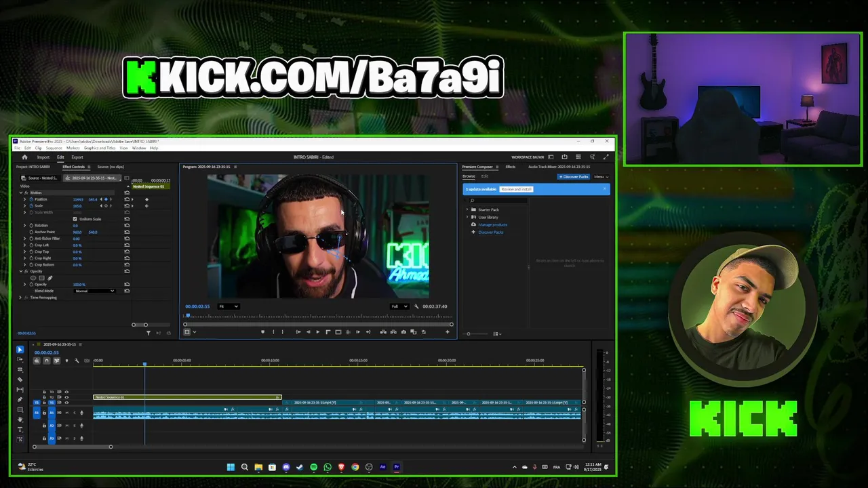Open program monitor settings wrench
Viewport: 868px width, 488px height.
(416, 306)
